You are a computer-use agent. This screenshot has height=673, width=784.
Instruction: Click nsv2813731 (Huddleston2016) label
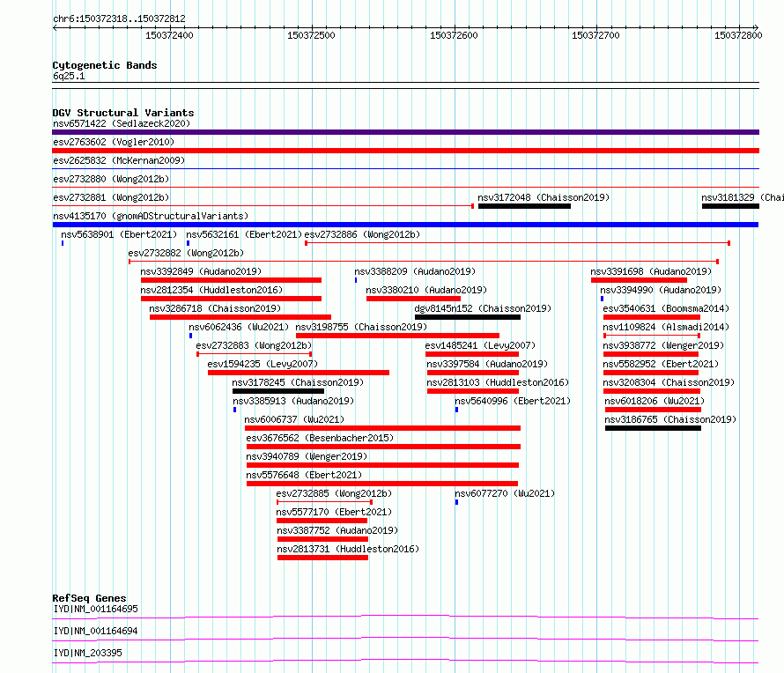(348, 549)
